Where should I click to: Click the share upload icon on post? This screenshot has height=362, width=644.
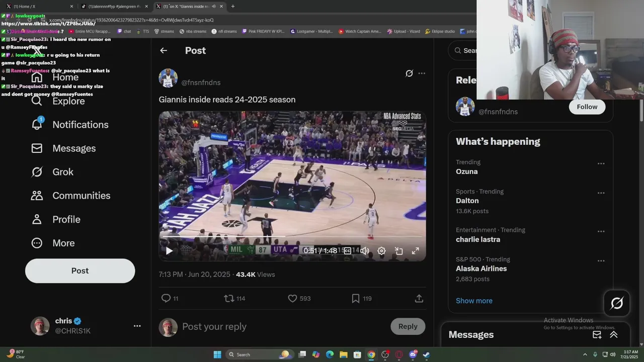(419, 298)
